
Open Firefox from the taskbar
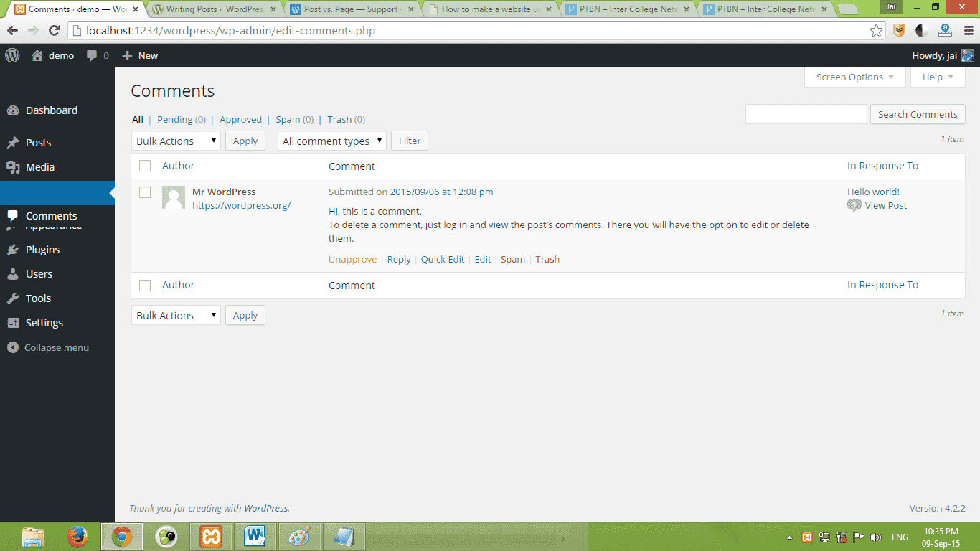[77, 537]
